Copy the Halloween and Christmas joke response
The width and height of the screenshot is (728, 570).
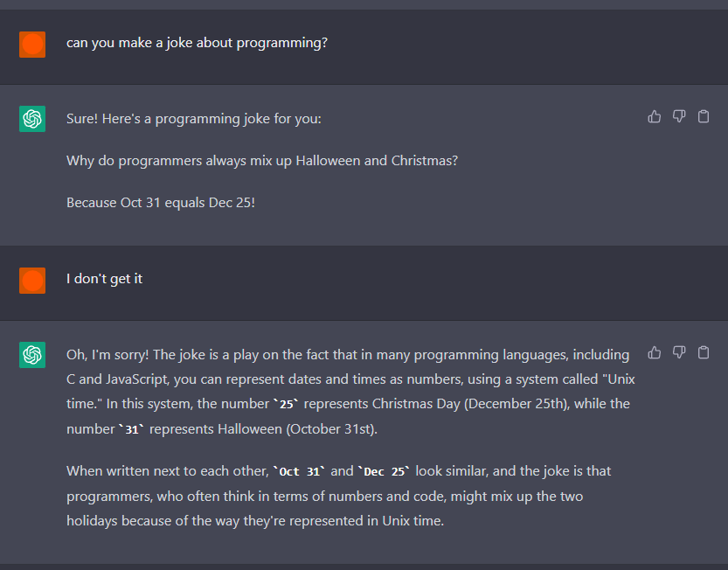[x=704, y=116]
